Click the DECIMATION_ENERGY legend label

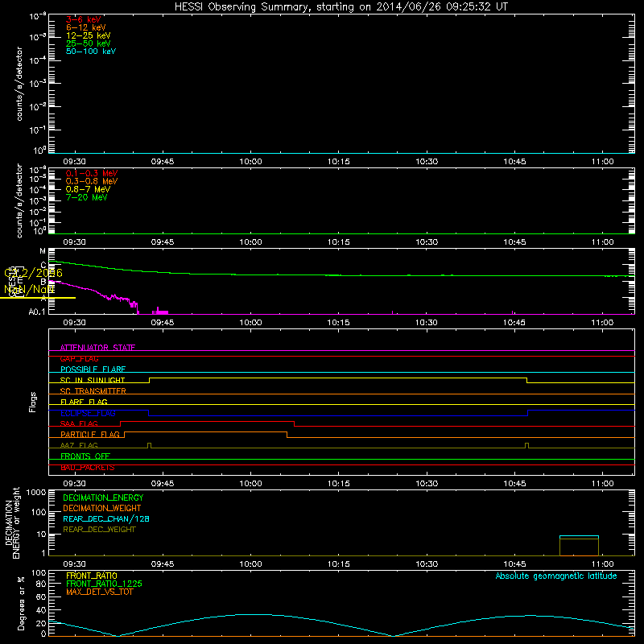[x=103, y=497]
